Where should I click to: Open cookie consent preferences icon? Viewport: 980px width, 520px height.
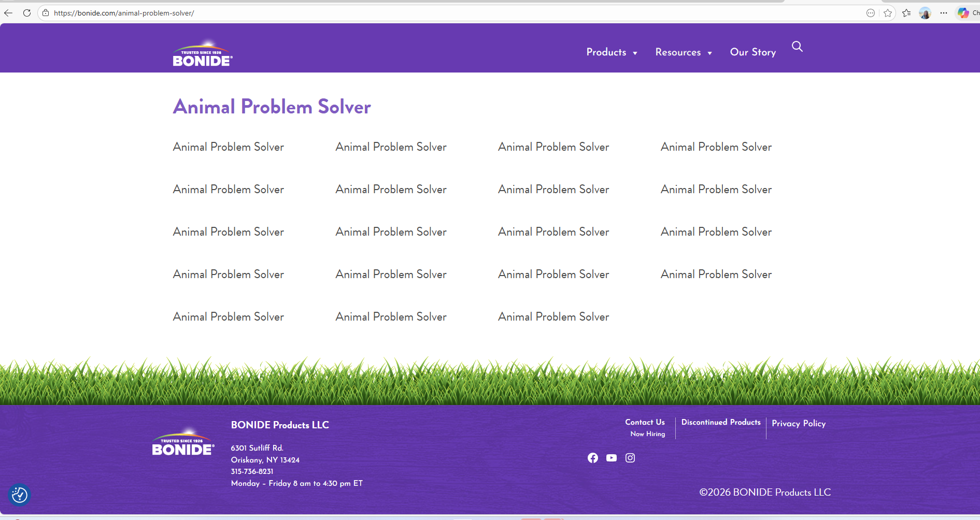(20, 495)
